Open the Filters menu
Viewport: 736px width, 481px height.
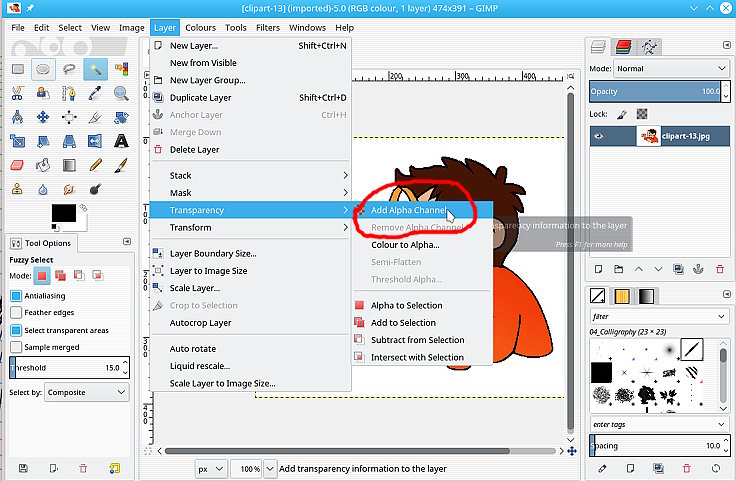click(x=268, y=28)
